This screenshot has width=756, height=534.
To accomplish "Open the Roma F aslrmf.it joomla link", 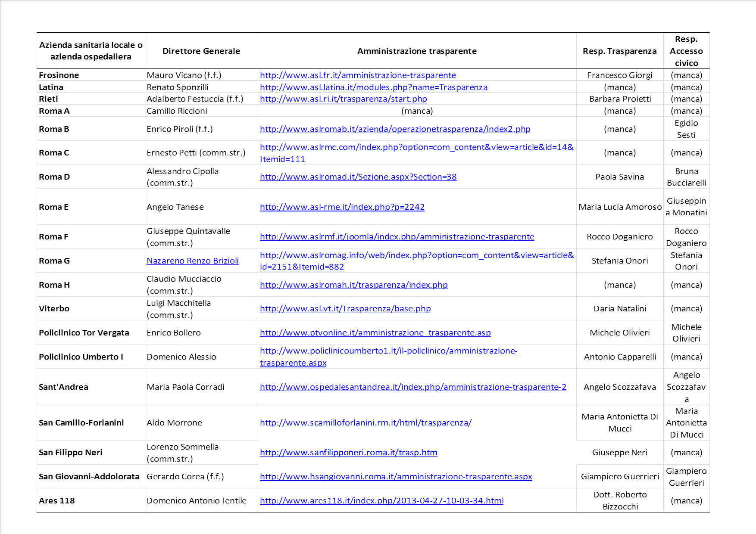I will 397,236.
